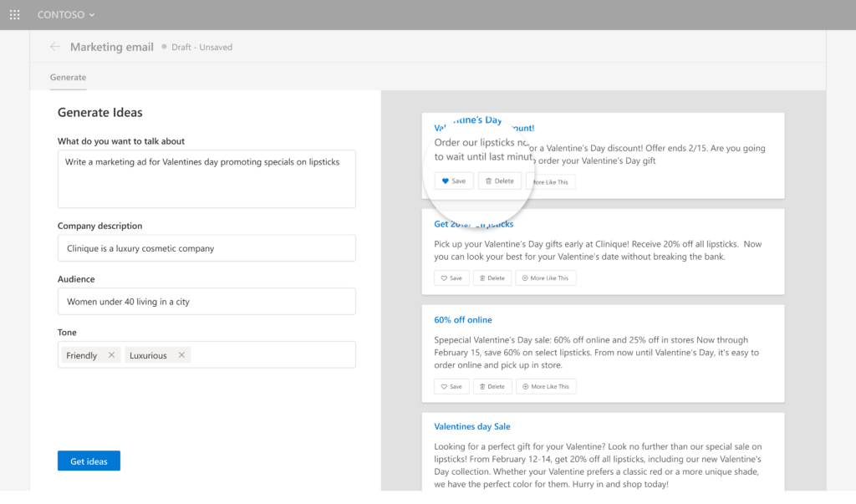
Task: Click the Get ideas button
Action: (x=89, y=461)
